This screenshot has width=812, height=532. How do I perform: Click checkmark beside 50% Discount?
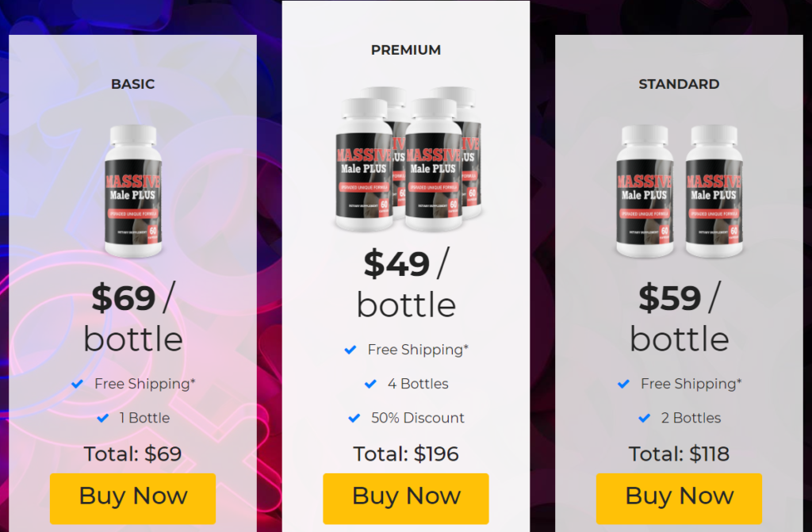pyautogui.click(x=354, y=418)
